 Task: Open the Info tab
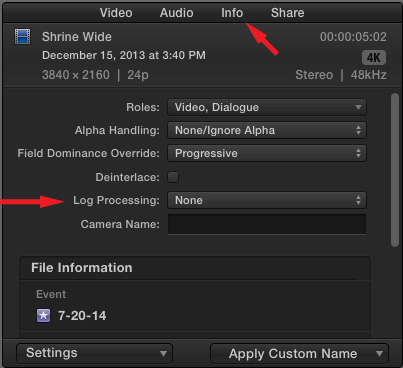232,13
